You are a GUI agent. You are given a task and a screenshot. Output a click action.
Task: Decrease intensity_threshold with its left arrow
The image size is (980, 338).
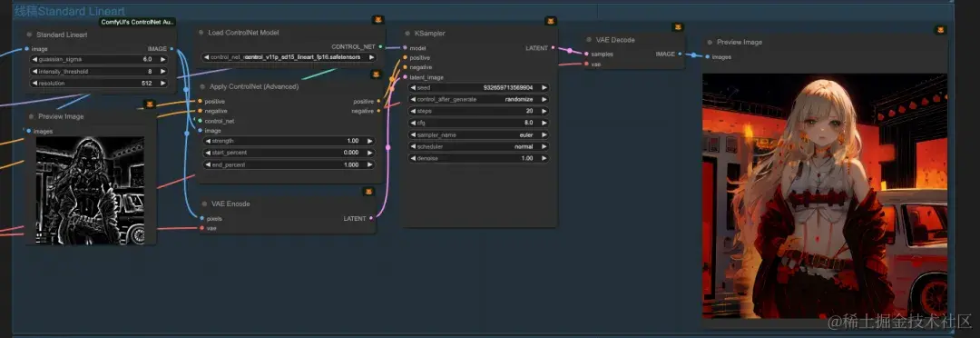(x=35, y=72)
